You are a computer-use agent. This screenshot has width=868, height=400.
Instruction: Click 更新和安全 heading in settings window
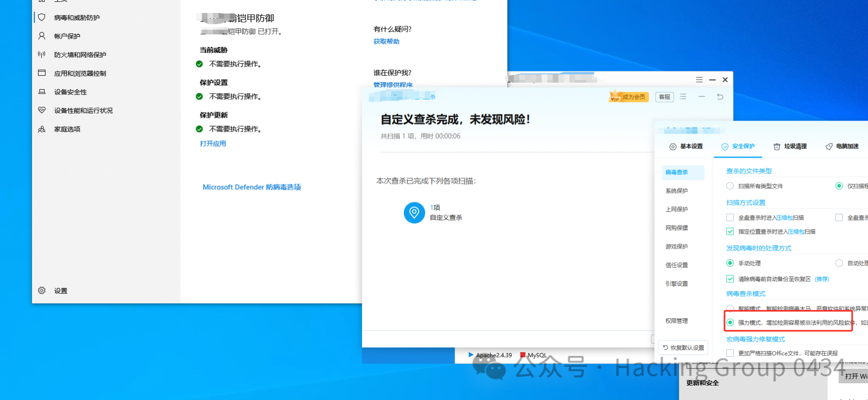tap(703, 383)
